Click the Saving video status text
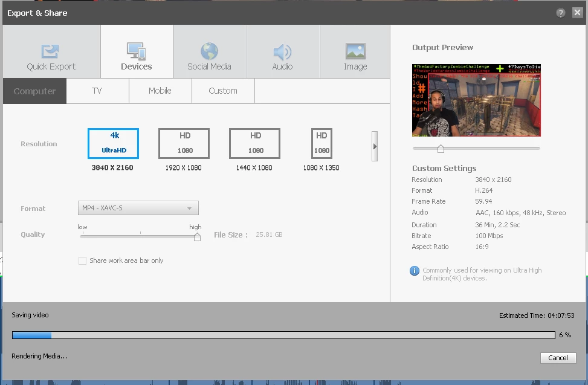Screen dimensions: 588x385 (30, 315)
